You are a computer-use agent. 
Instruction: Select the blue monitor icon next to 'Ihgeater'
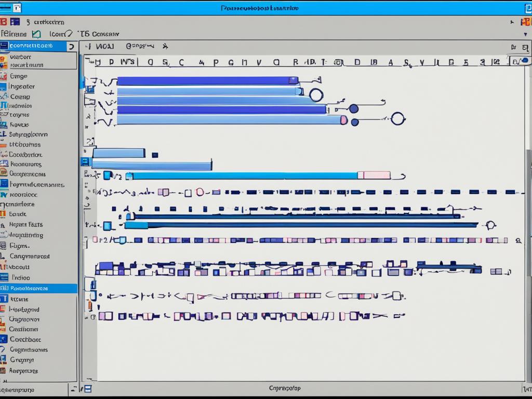[4, 87]
